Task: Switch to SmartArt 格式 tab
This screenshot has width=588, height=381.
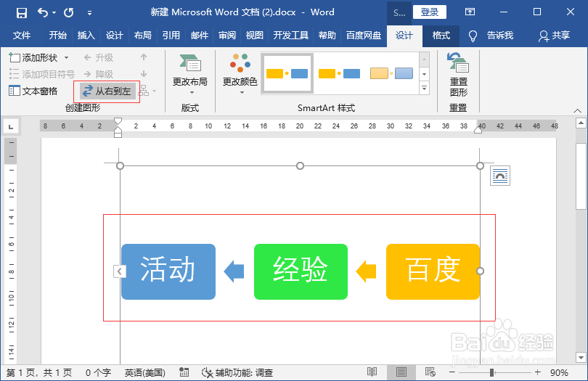Action: pyautogui.click(x=441, y=36)
